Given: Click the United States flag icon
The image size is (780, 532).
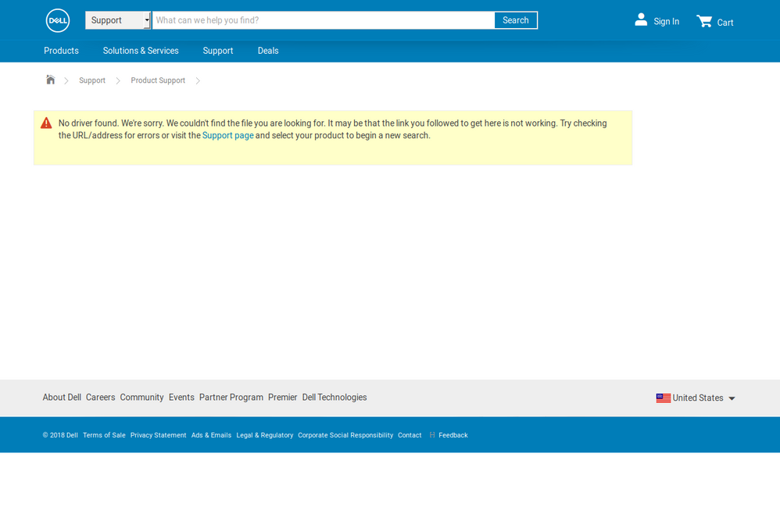Looking at the screenshot, I should pyautogui.click(x=664, y=398).
